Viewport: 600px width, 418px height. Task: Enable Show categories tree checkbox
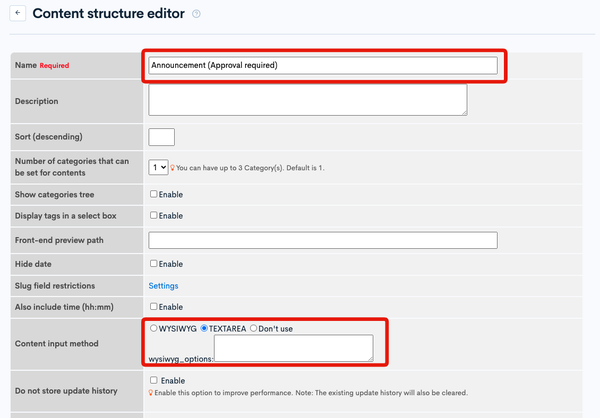pos(153,194)
